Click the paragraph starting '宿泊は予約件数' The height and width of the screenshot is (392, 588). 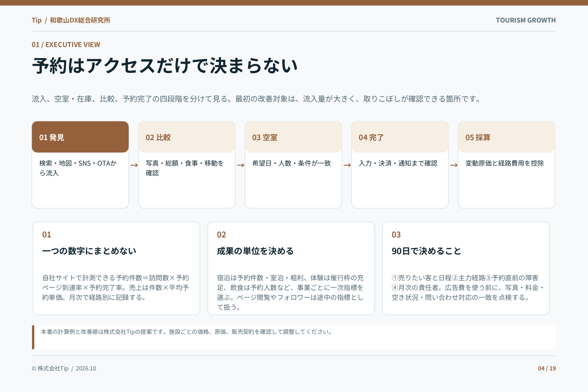(290, 292)
